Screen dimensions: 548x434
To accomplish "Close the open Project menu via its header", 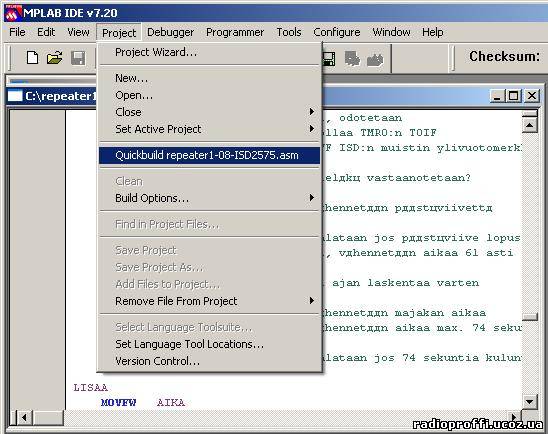I will click(x=119, y=32).
